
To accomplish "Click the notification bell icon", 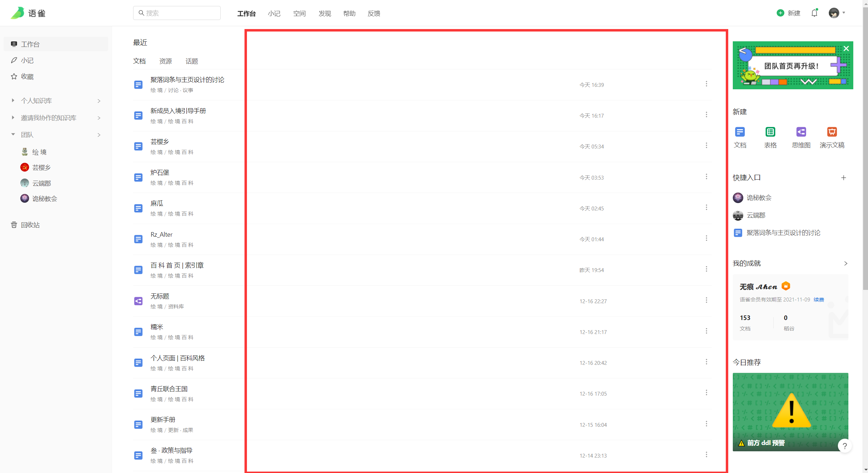I will 814,13.
